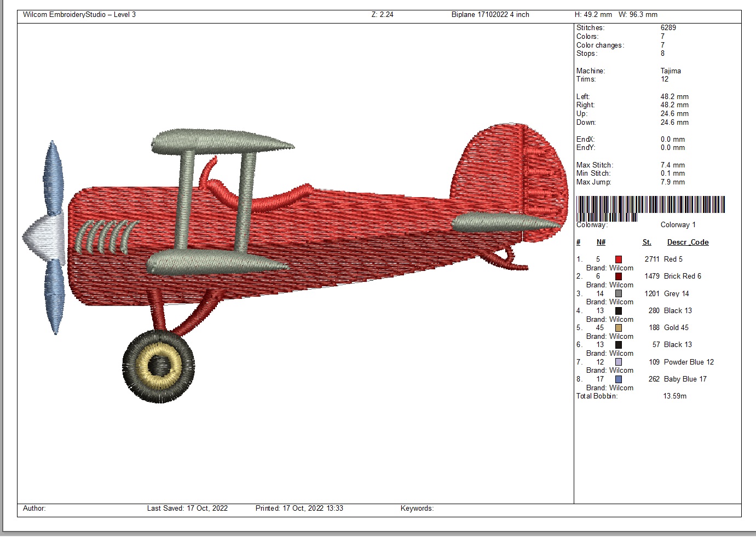Click the Total Bobbin value 13.59m
Image resolution: width=756 pixels, height=537 pixels.
click(x=674, y=396)
